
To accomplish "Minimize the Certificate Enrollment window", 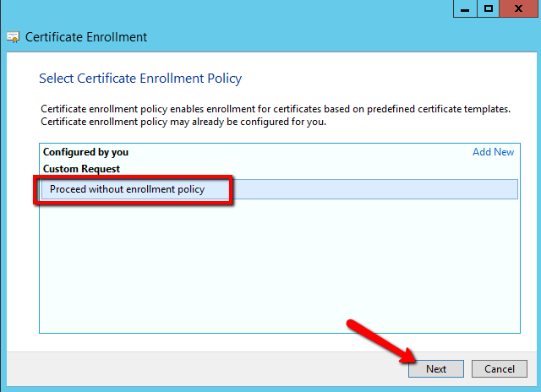I will coord(465,9).
